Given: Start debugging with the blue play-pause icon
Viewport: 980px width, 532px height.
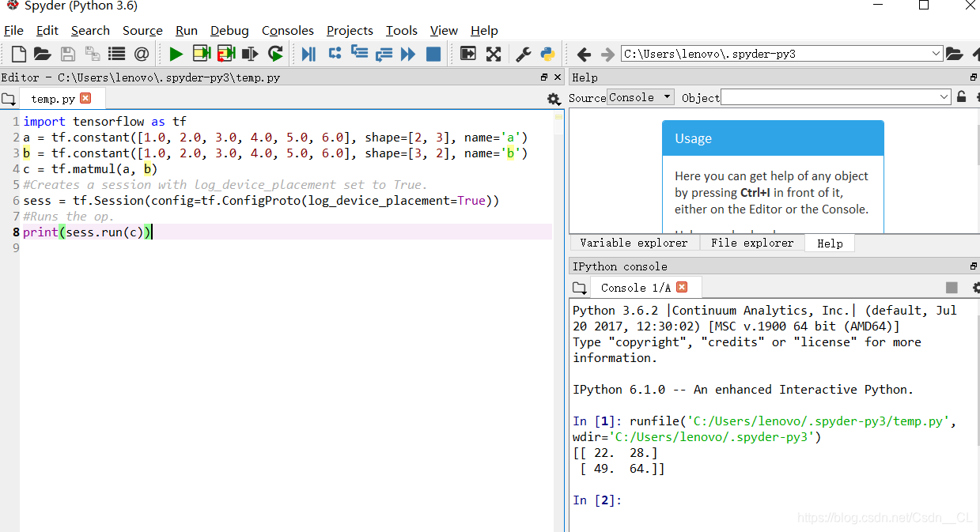Looking at the screenshot, I should 309,54.
